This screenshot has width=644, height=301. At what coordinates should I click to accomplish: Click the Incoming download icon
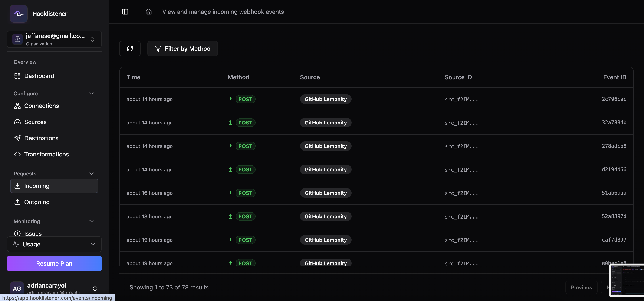click(17, 186)
